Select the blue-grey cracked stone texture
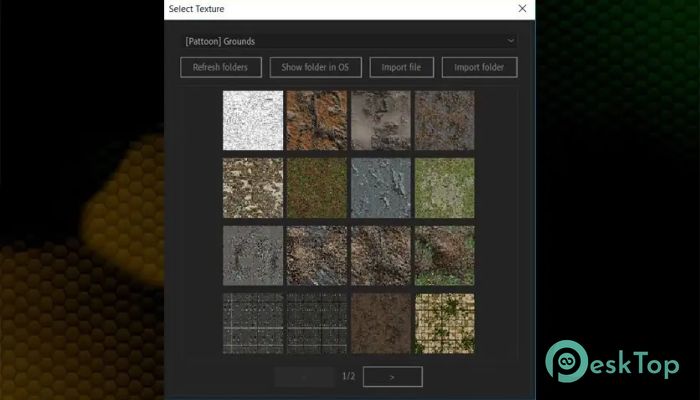This screenshot has height=400, width=700. click(x=381, y=188)
